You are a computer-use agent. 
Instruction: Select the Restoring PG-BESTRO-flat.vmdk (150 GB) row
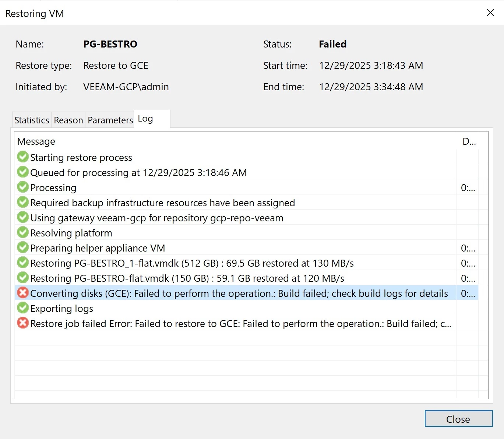pyautogui.click(x=187, y=278)
